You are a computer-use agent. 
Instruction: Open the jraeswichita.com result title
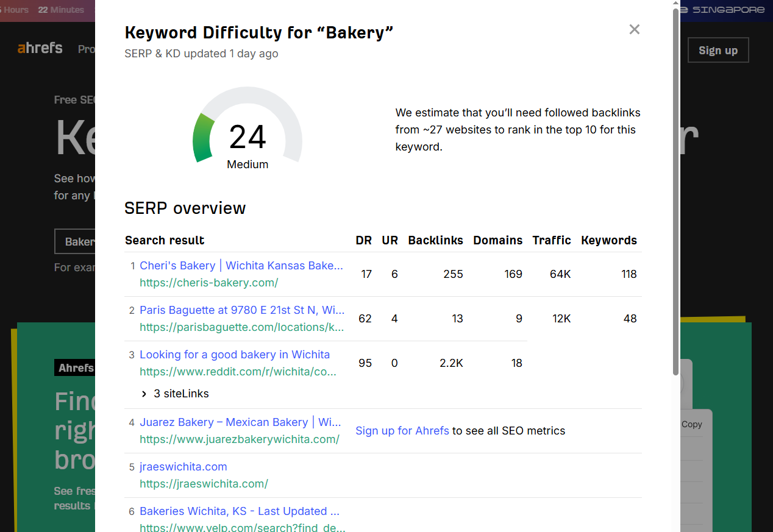click(x=183, y=467)
